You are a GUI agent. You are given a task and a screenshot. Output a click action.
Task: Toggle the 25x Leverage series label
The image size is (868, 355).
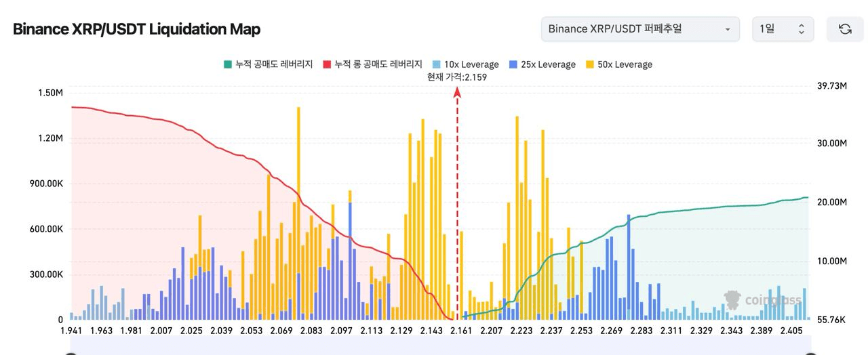(549, 64)
